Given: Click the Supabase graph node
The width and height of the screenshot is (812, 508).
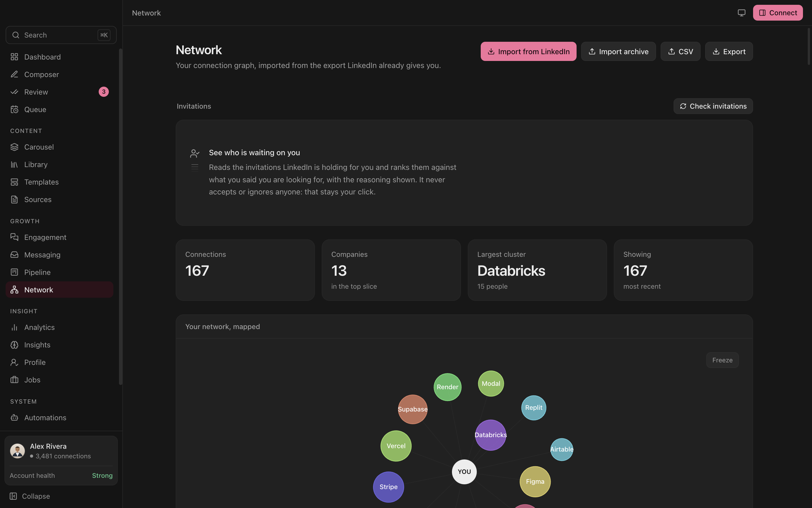Looking at the screenshot, I should [413, 409].
